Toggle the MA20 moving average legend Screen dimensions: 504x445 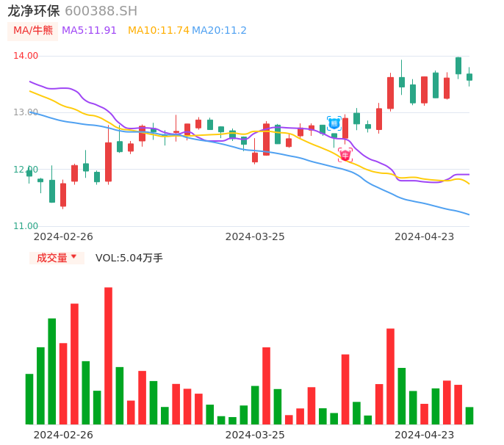(x=219, y=31)
